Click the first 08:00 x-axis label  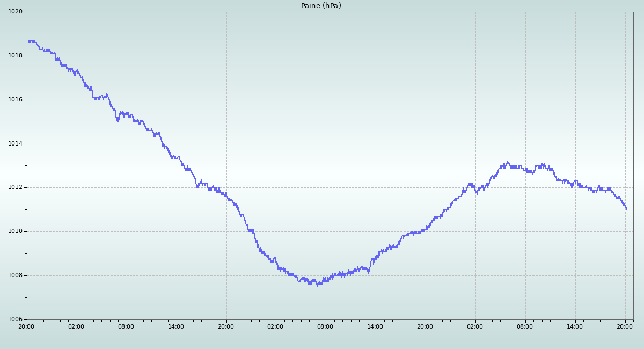click(x=126, y=326)
